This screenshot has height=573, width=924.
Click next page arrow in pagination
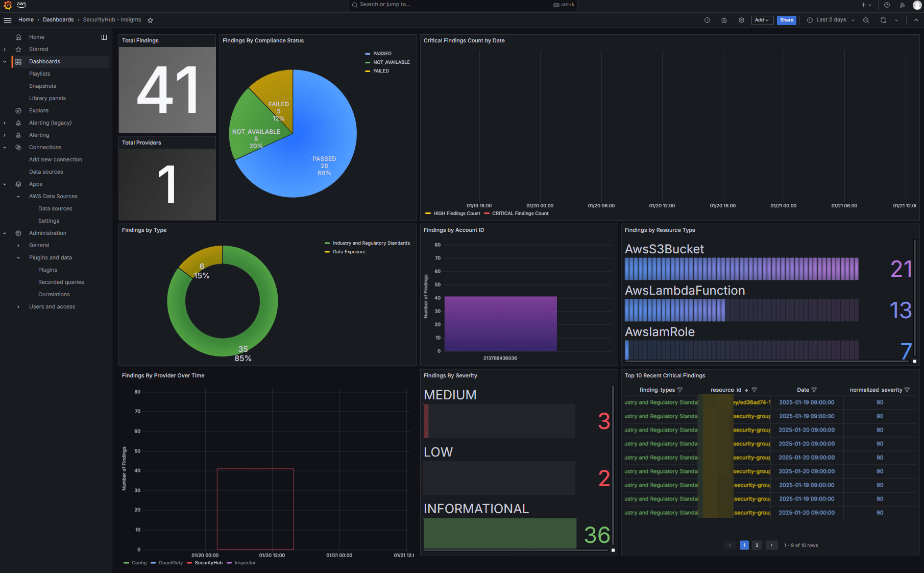[x=771, y=545]
